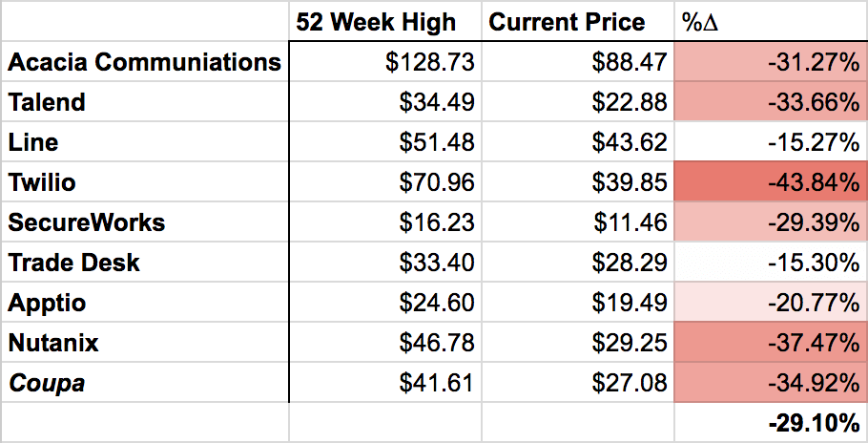Click the $128.73 high price cell
This screenshot has width=868, height=443.
click(385, 61)
